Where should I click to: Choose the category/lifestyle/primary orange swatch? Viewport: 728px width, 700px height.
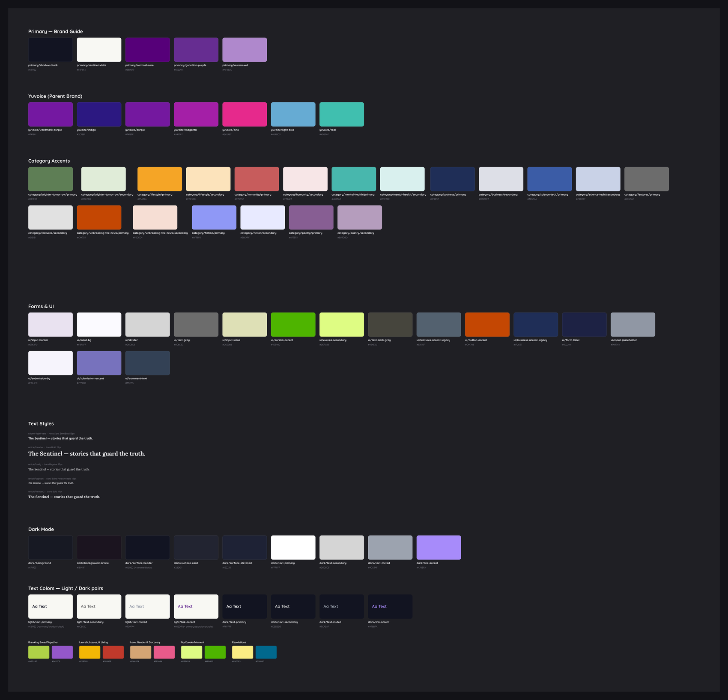click(x=160, y=179)
